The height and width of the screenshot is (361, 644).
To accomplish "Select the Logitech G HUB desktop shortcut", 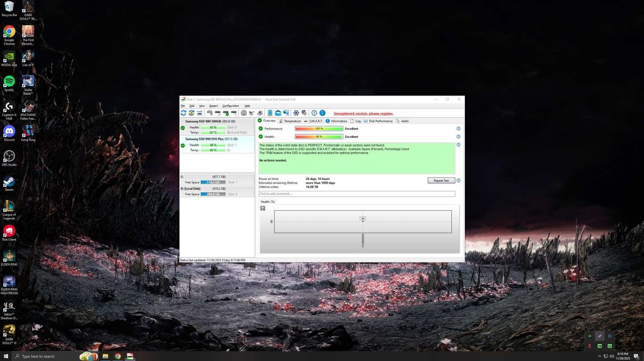I will coord(9,111).
